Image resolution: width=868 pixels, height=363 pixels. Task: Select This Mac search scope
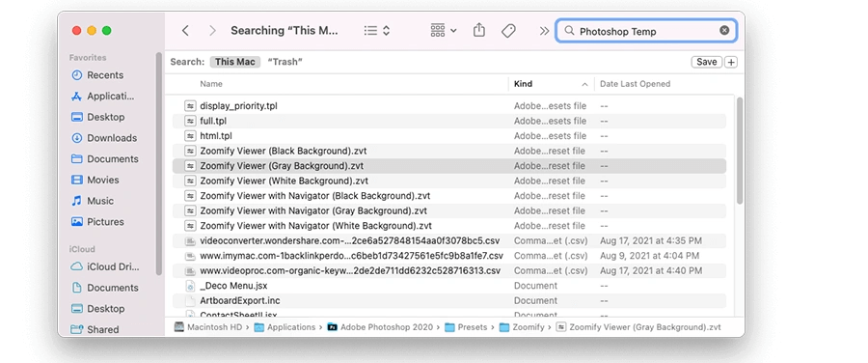coord(234,62)
